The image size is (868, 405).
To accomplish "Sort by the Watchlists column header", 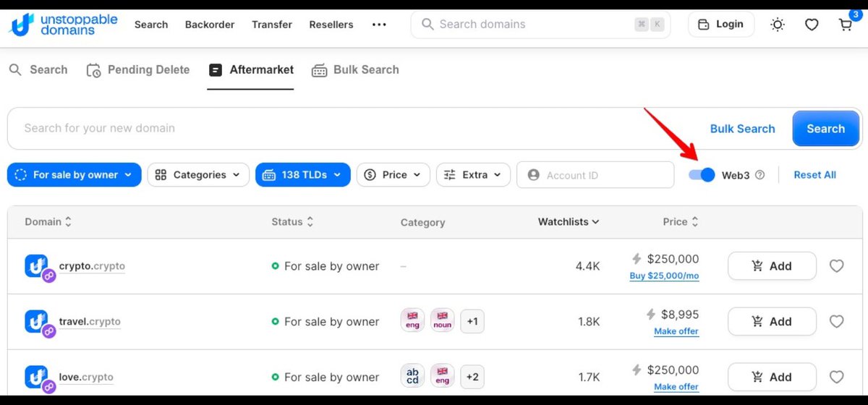I will click(x=569, y=222).
